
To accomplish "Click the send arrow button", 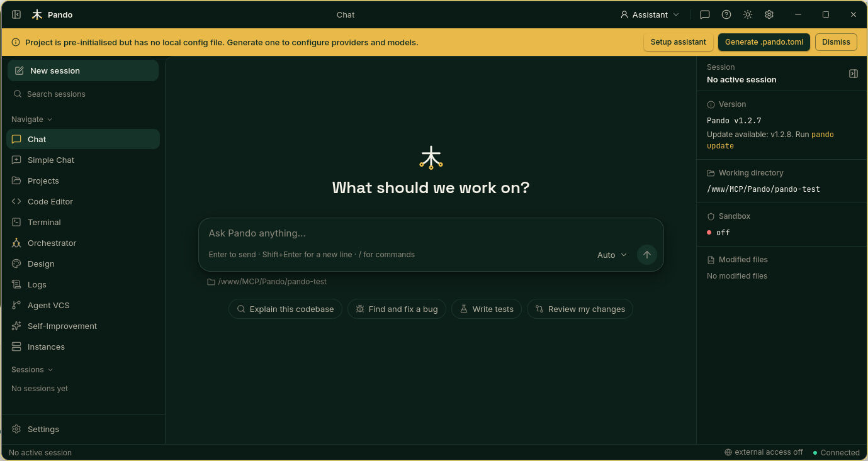I will coord(646,255).
